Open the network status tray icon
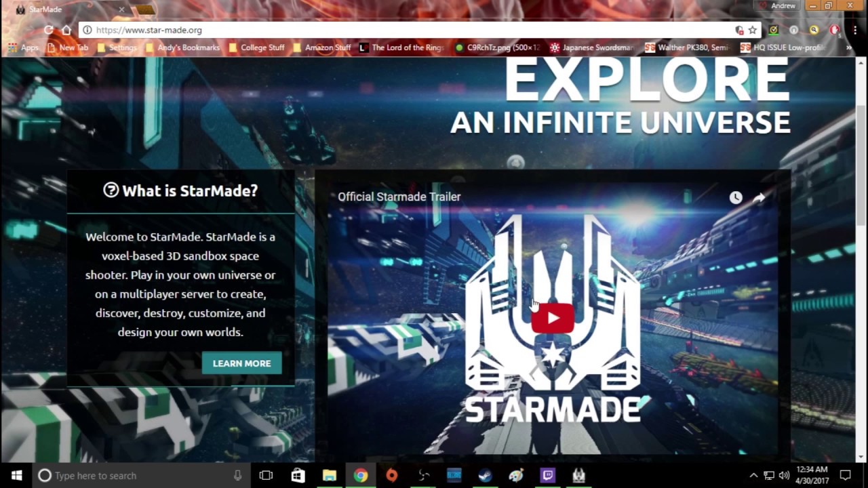Screen dimensions: 868x488 point(769,475)
